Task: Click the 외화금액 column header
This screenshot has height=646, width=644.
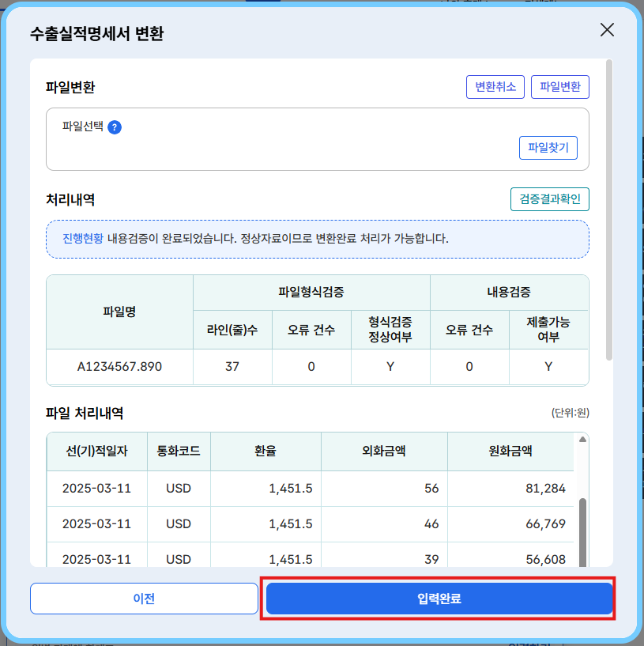Action: click(384, 451)
